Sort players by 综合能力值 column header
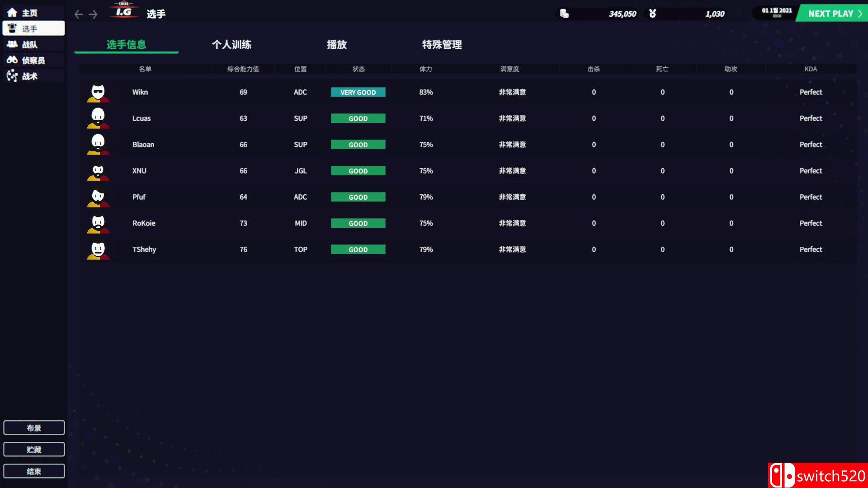Image resolution: width=868 pixels, height=488 pixels. (243, 69)
